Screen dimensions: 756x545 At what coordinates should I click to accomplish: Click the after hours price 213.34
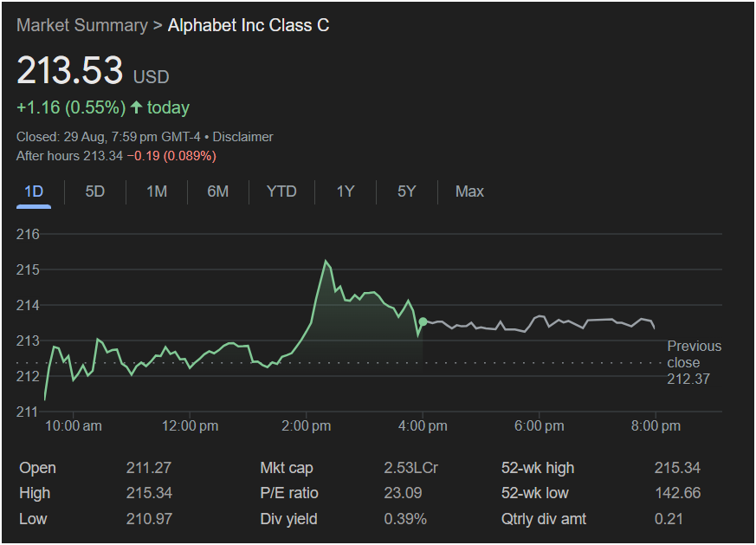[103, 156]
